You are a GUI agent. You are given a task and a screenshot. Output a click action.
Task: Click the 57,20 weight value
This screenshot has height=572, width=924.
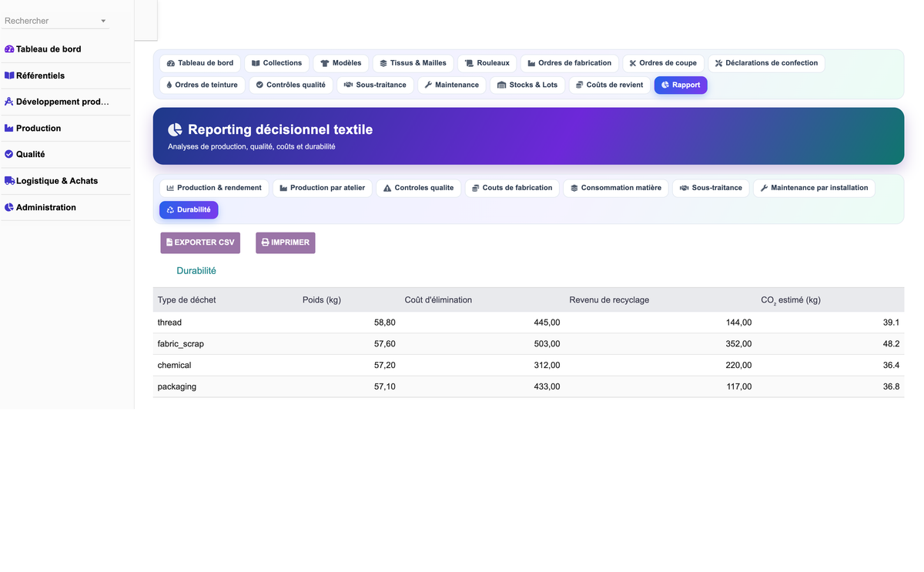pyautogui.click(x=384, y=366)
